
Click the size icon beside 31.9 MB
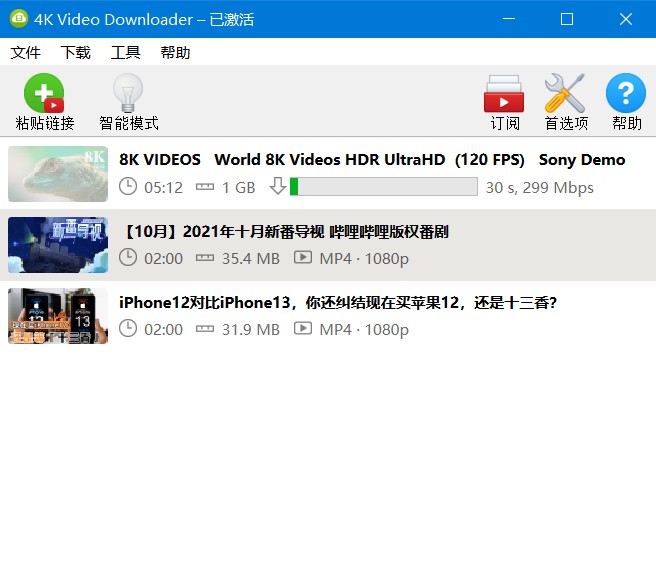tap(205, 329)
